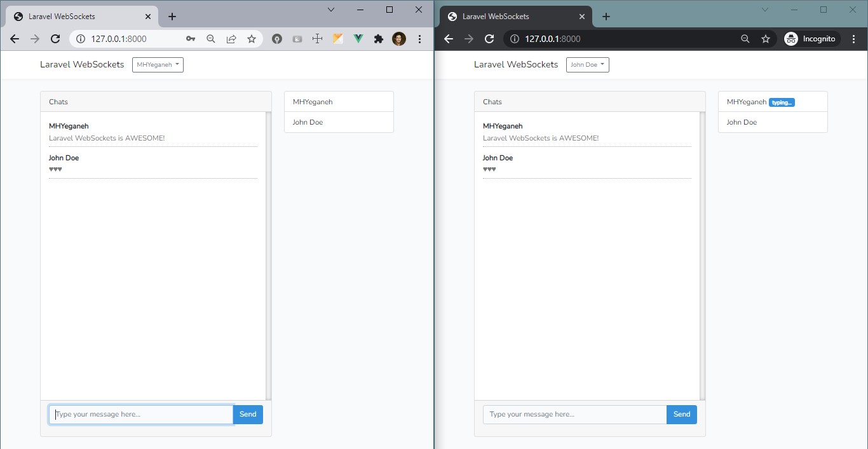Image resolution: width=868 pixels, height=449 pixels.
Task: Select John Doe in left window user list
Action: click(339, 122)
